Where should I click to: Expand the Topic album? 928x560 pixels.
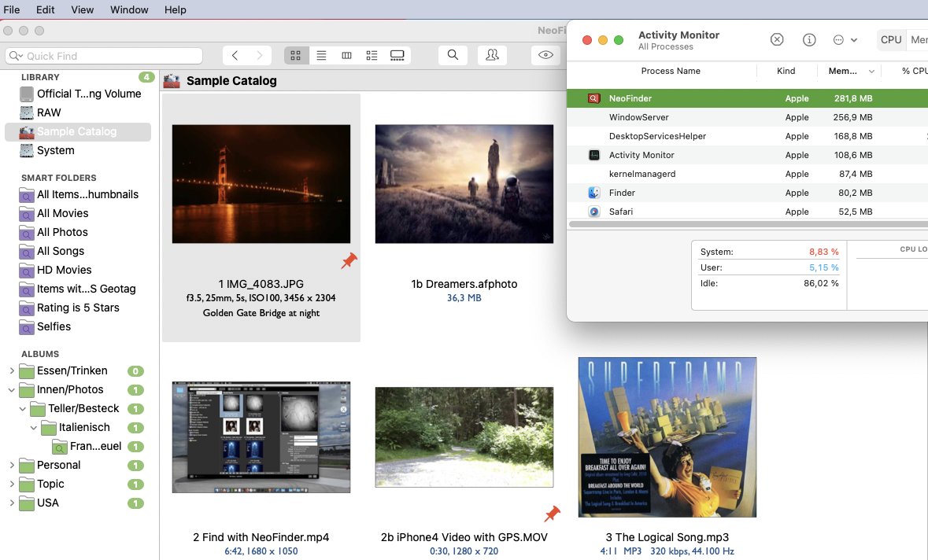tap(11, 484)
